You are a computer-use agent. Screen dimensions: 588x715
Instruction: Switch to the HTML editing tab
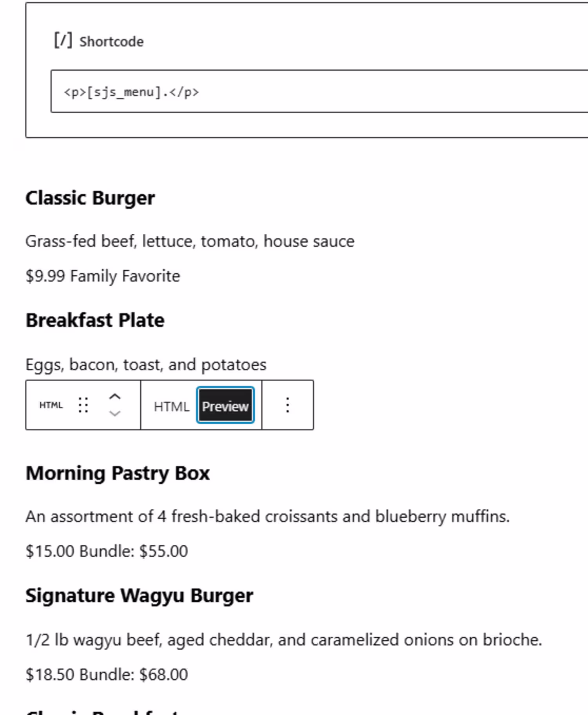(171, 406)
